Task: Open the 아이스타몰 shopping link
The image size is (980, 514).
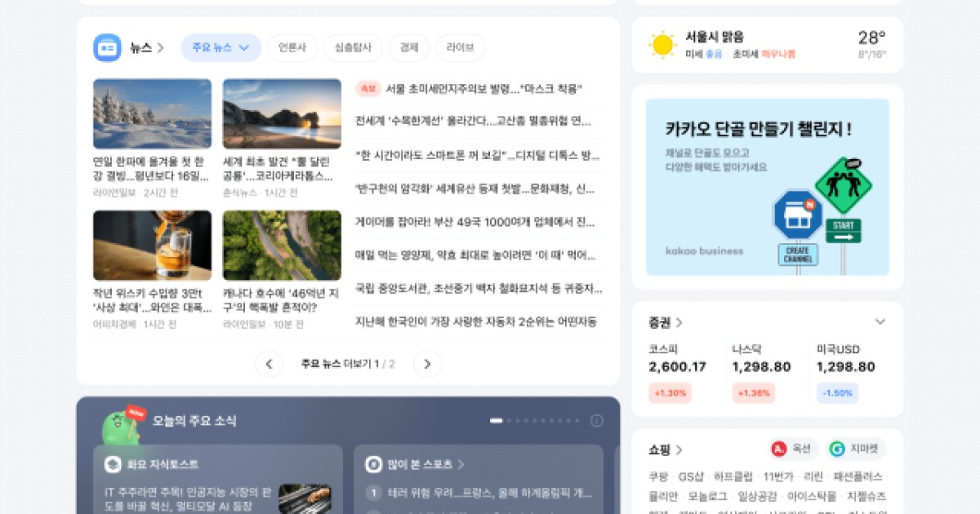Action: (812, 496)
